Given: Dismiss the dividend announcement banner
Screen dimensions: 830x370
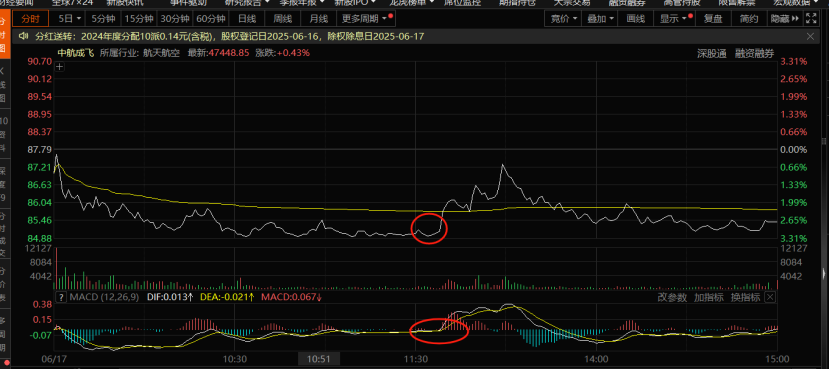Looking at the screenshot, I should coord(810,37).
